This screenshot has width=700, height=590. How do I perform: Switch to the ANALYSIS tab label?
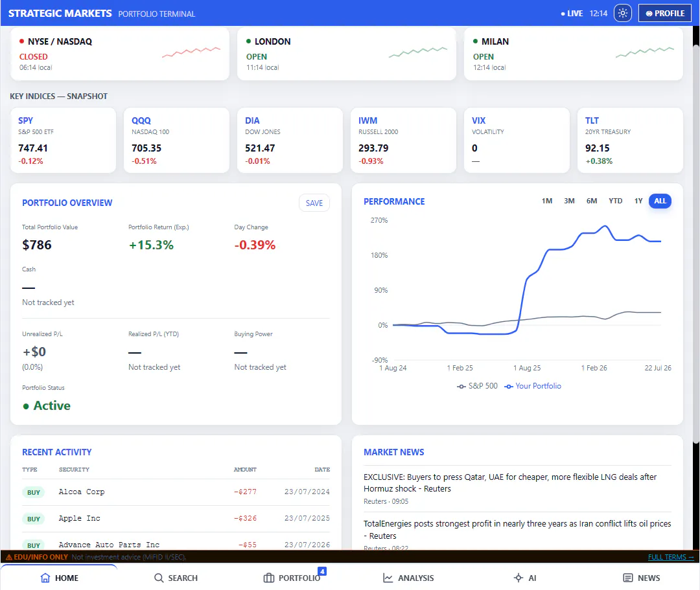pyautogui.click(x=415, y=578)
